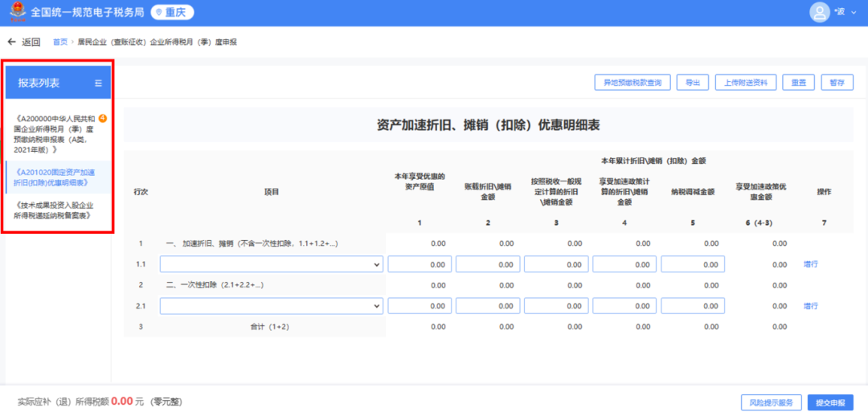Click the 提交申报 button
The height and width of the screenshot is (416, 868).
tap(830, 402)
